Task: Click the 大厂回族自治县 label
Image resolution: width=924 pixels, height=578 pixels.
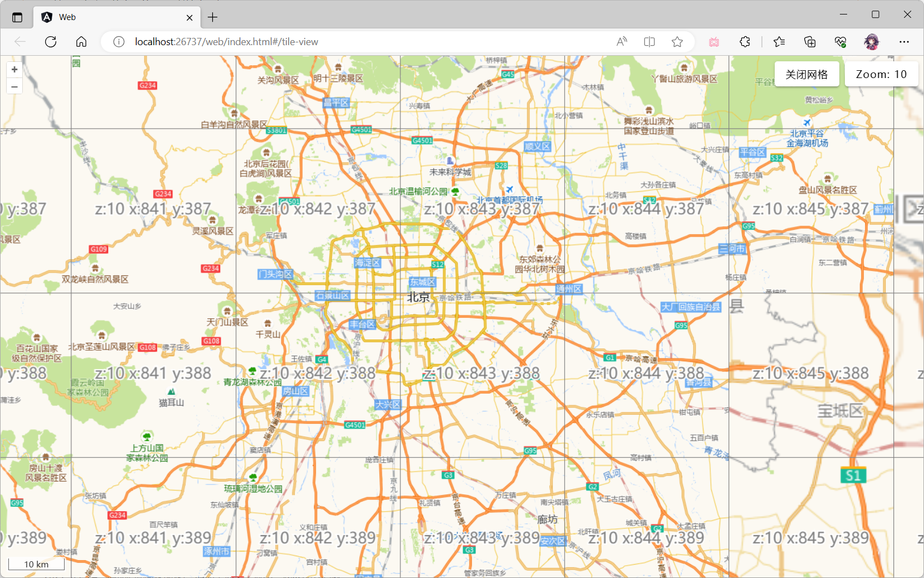Action: click(691, 307)
